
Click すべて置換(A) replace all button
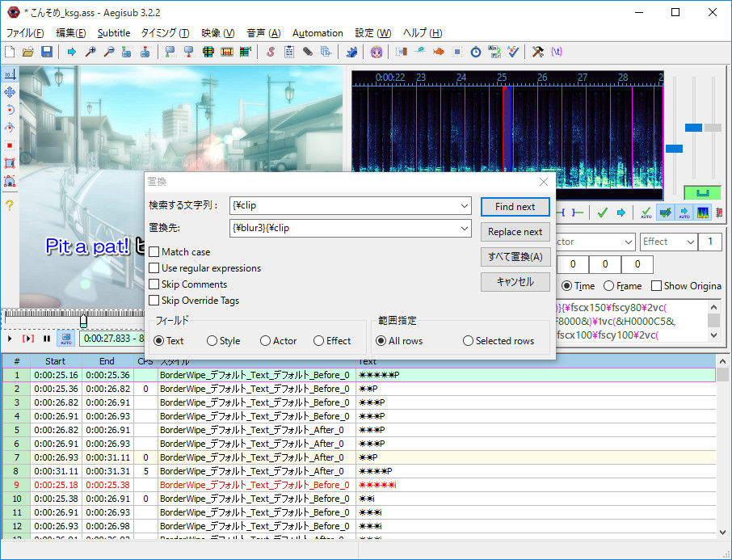[x=515, y=257]
